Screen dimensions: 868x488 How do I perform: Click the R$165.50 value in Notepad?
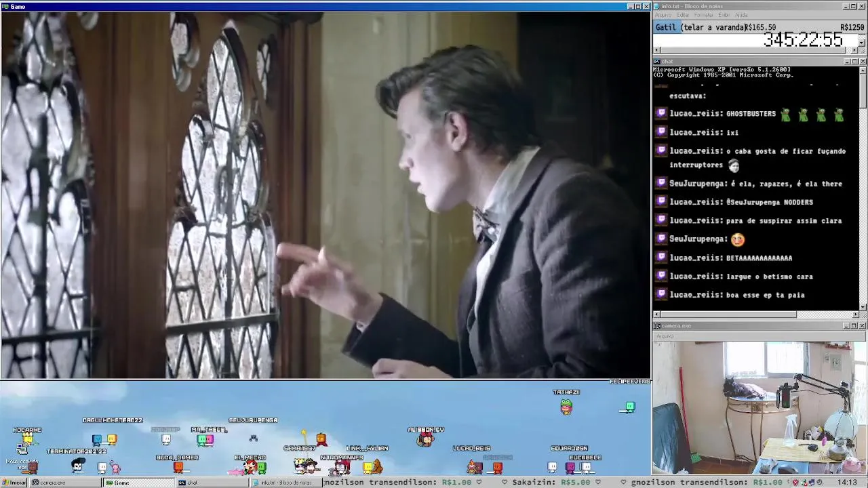tap(761, 28)
